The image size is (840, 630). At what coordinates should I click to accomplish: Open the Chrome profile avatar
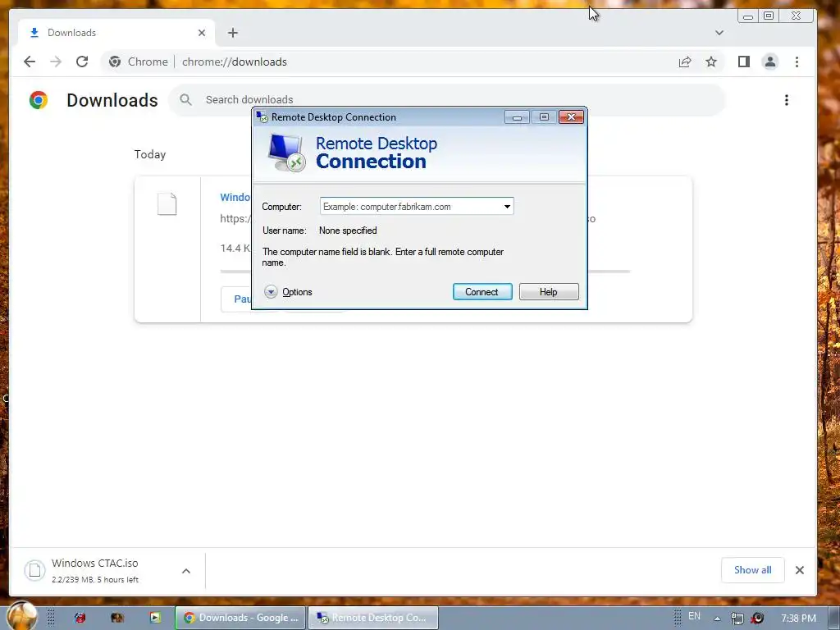[769, 62]
